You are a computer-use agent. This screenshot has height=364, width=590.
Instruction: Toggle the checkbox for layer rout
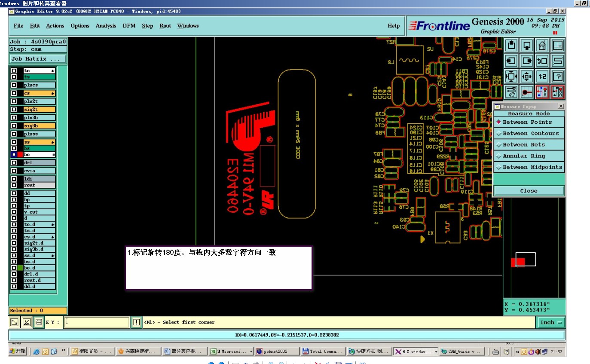[14, 185]
